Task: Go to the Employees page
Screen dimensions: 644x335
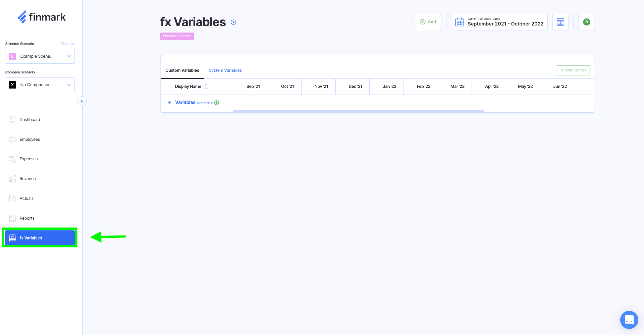Action: coord(30,139)
